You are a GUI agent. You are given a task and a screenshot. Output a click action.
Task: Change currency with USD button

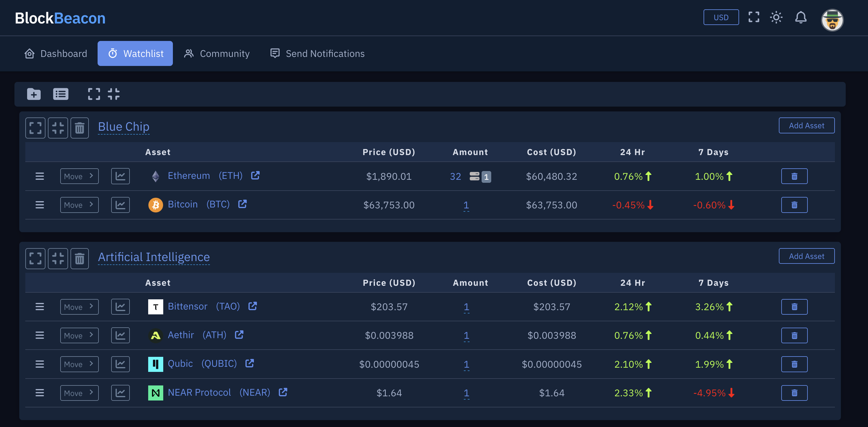click(x=721, y=17)
